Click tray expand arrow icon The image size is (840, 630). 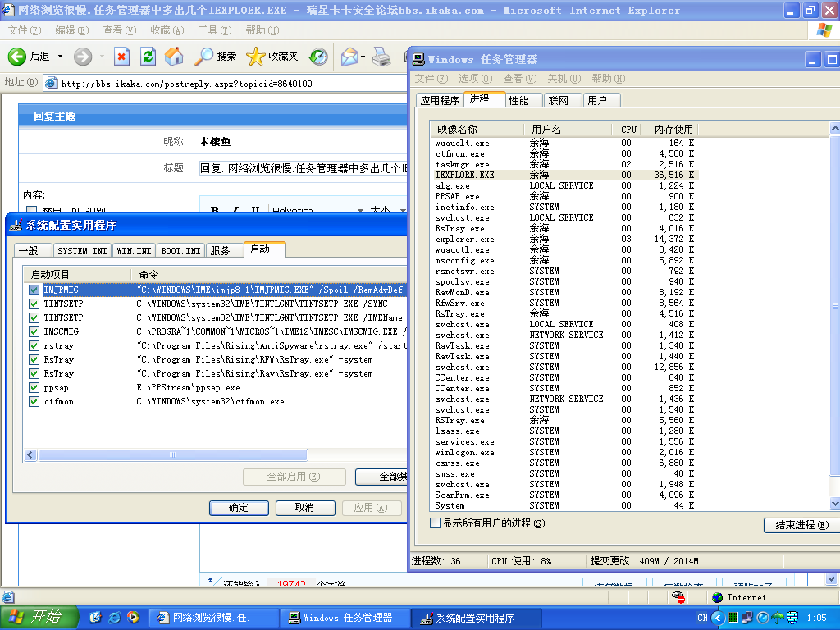click(718, 619)
